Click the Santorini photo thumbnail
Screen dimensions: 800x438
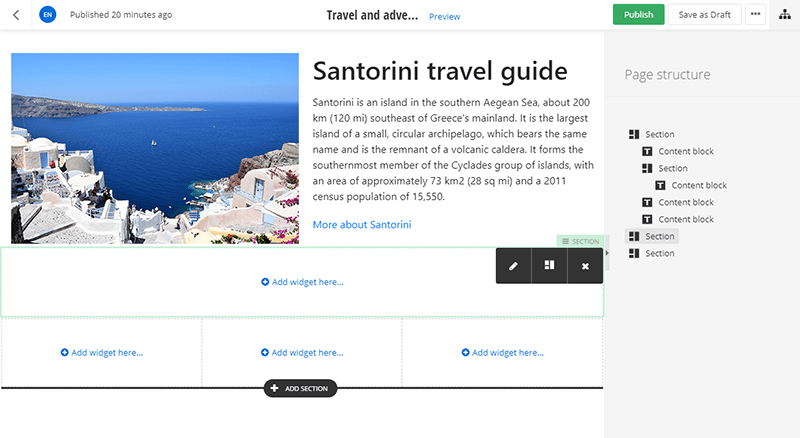tap(155, 148)
